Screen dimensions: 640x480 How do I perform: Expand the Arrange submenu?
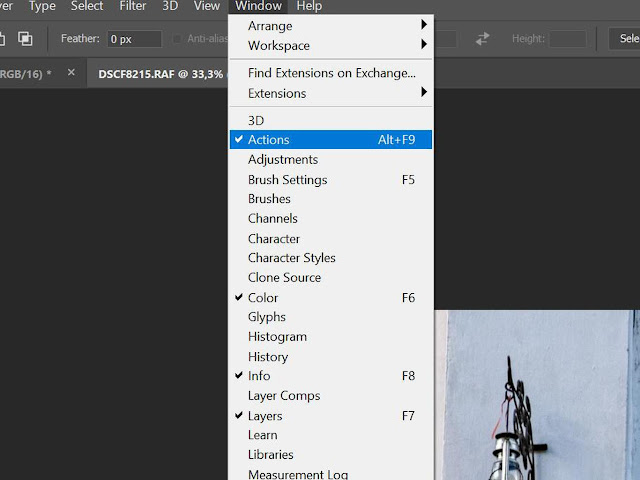tap(331, 26)
